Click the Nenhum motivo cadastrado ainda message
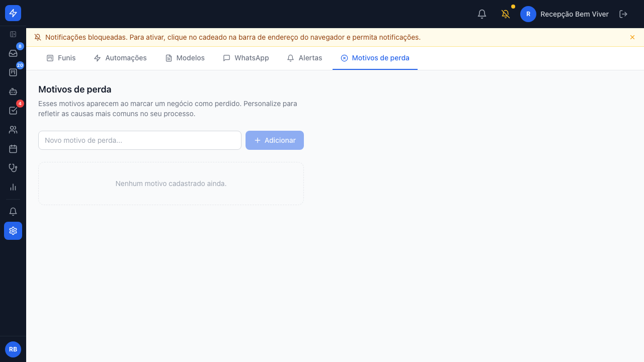Screen dimensions: 644x362 click(171, 184)
